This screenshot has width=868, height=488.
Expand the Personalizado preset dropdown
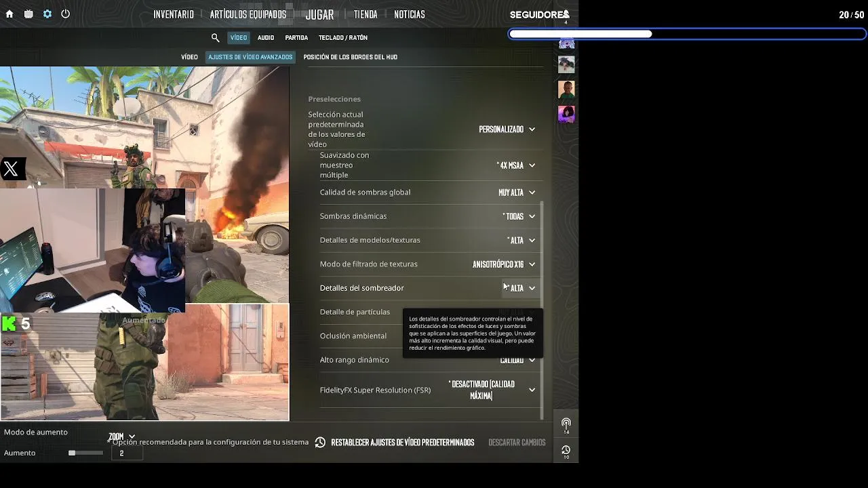tap(507, 129)
